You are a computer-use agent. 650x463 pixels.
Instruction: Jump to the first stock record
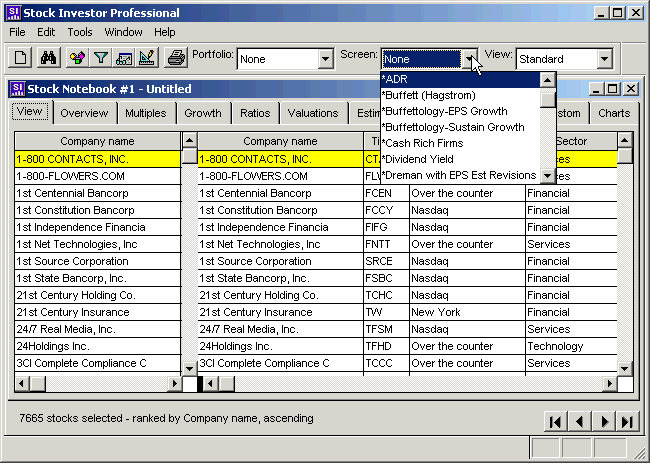pos(554,421)
